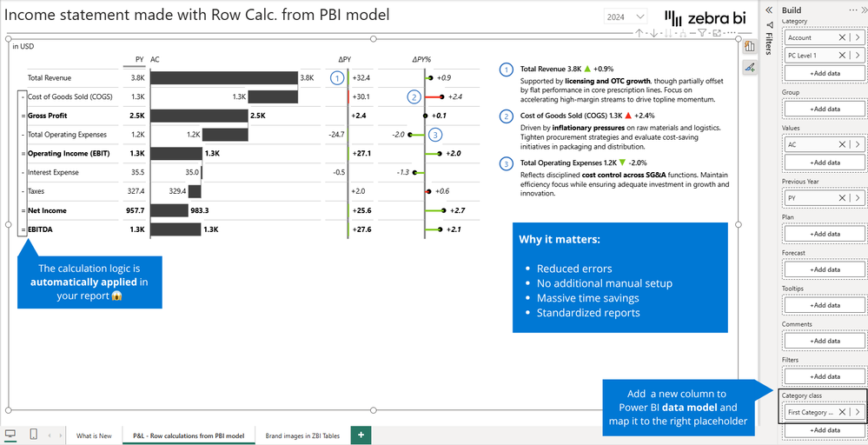Add a new page with plus button
868x445 pixels.
(x=361, y=435)
